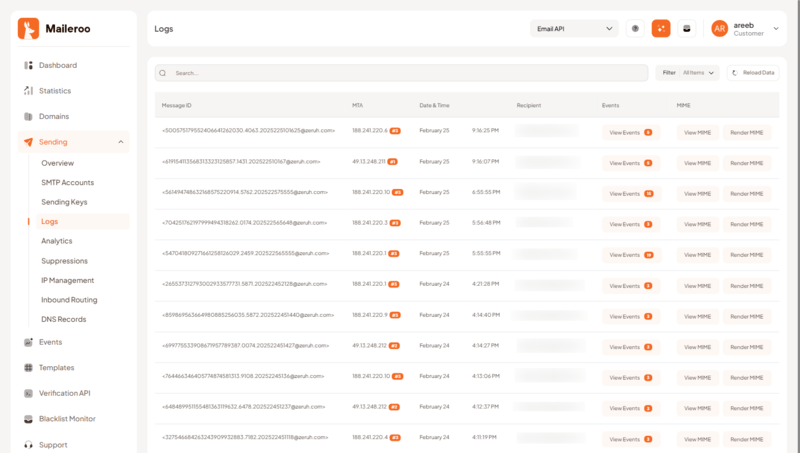
Task: Open Blacklist Monitor in sidebar
Action: click(x=67, y=419)
